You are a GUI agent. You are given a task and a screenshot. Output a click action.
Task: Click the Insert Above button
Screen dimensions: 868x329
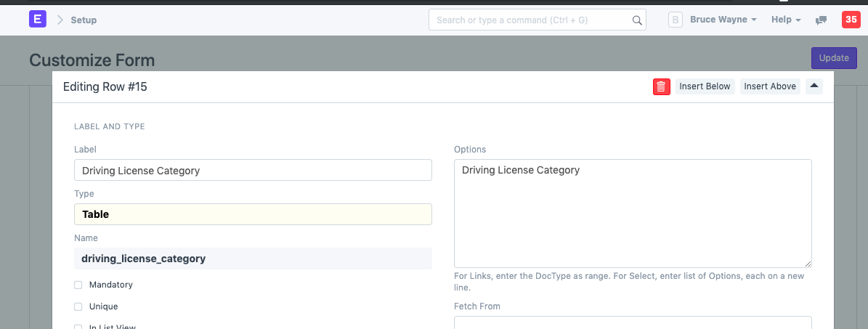[770, 86]
